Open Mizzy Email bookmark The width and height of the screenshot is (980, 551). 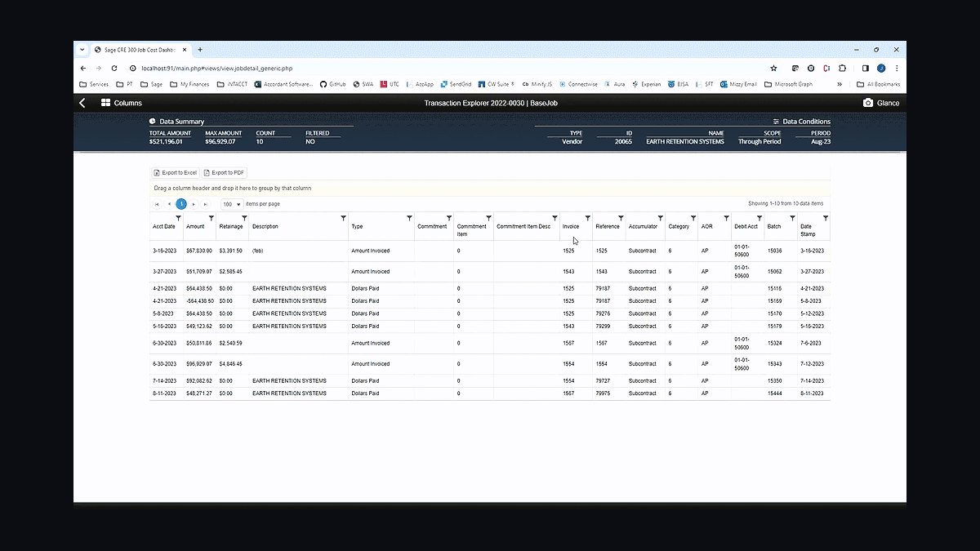[x=738, y=84]
